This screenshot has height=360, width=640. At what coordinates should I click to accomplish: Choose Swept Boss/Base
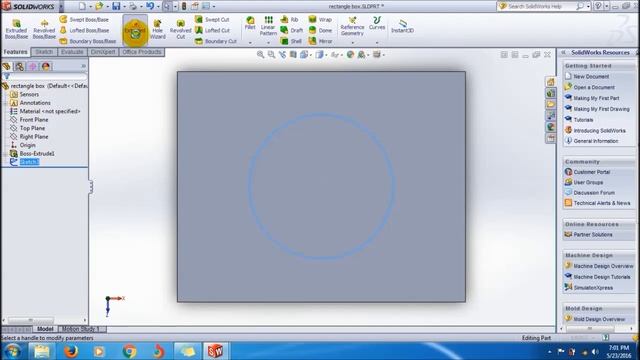[x=84, y=19]
